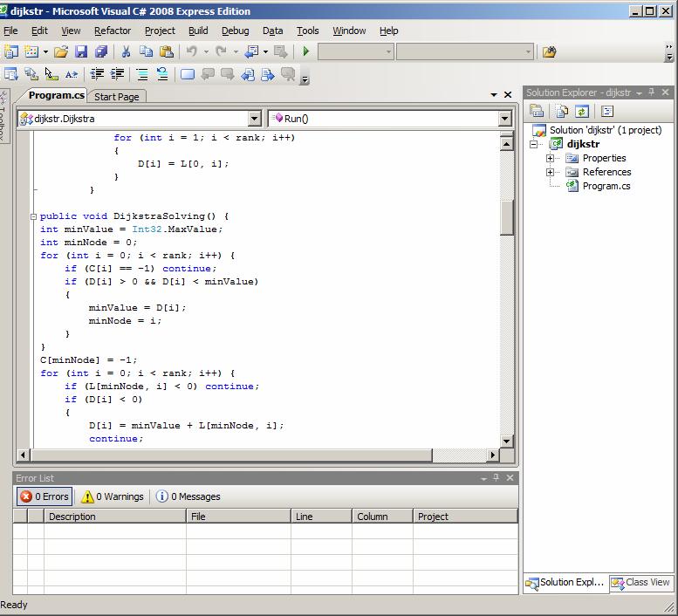This screenshot has height=616, width=678.
Task: Open the Navigate Backward dropdown arrow
Action: pyautogui.click(x=265, y=51)
